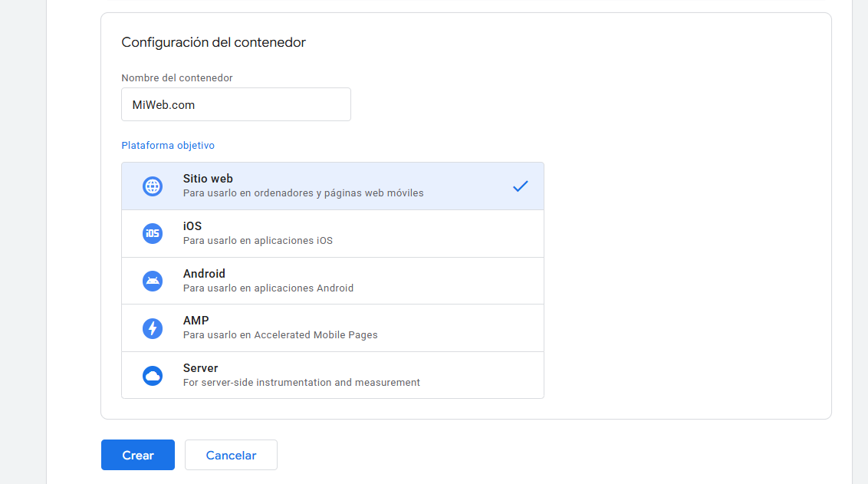Click the globe icon for Sitio web

tap(153, 186)
